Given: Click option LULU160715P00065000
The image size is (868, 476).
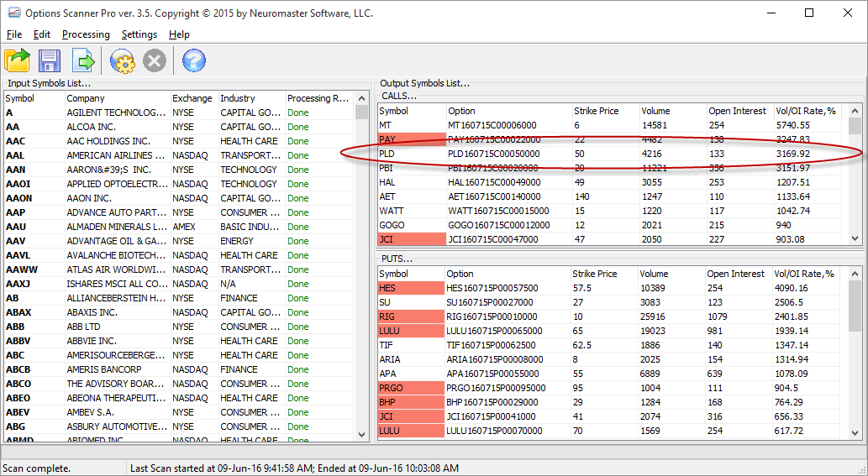Looking at the screenshot, I should click(x=494, y=331).
